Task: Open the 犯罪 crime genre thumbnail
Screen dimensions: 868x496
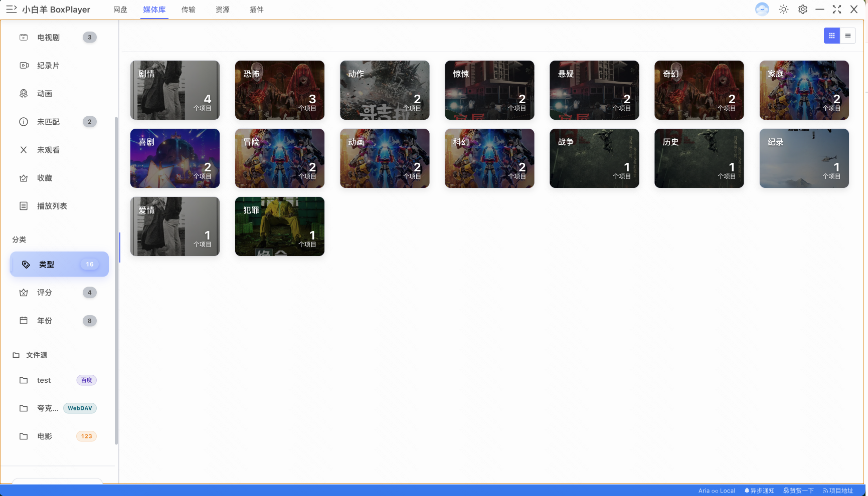Action: [x=280, y=226]
